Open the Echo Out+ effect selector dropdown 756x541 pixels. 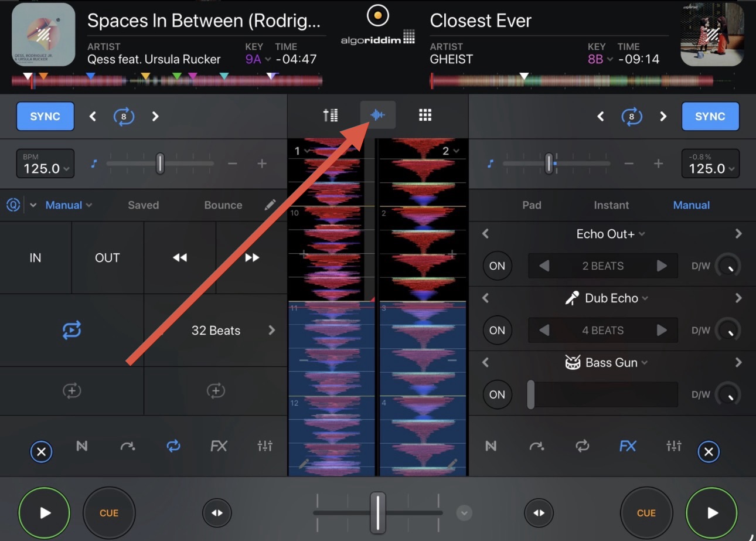(611, 234)
